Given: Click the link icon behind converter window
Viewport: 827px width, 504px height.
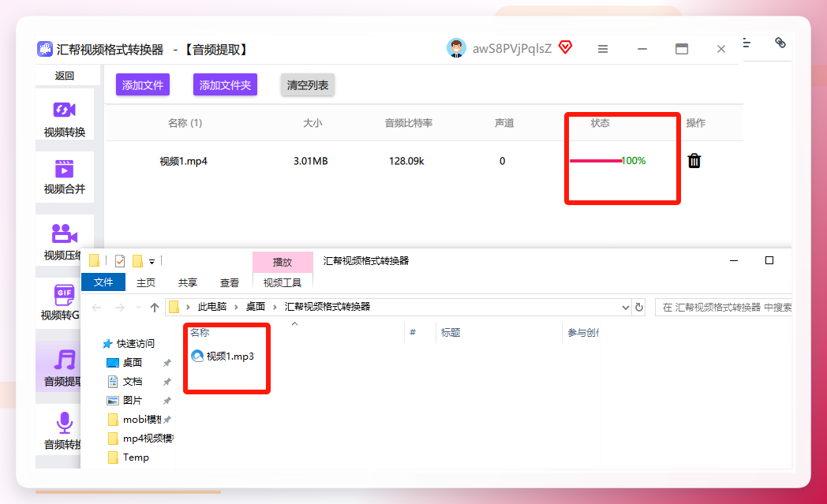Looking at the screenshot, I should 780,43.
